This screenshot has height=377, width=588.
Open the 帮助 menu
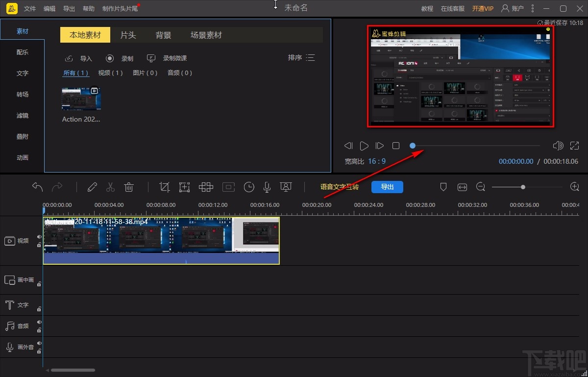(x=89, y=9)
